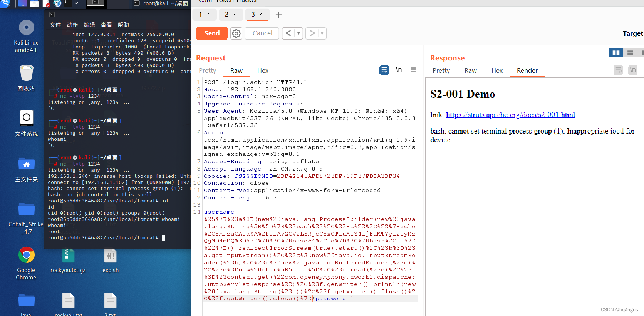644x316 pixels.
Task: Go forward to next request in history
Action: point(312,33)
